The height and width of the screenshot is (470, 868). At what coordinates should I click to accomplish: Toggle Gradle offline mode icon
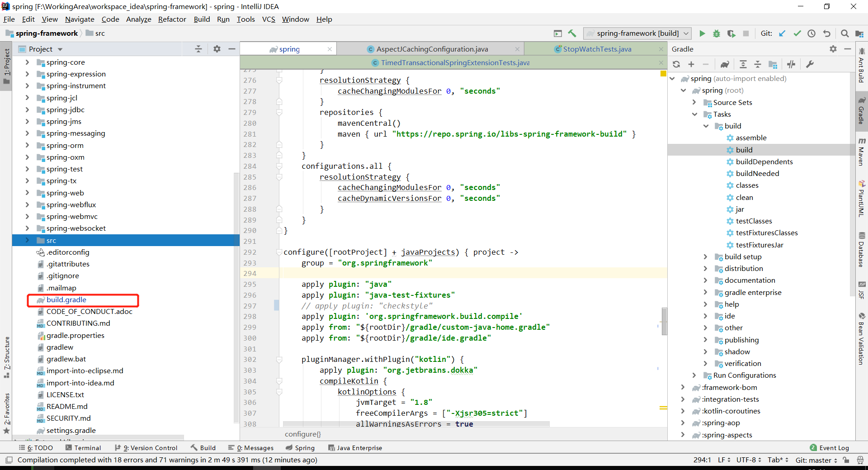(x=791, y=64)
